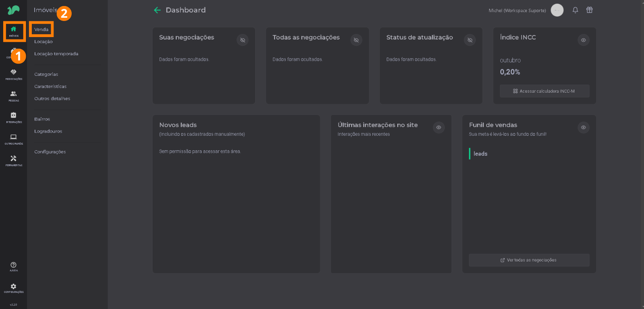Click the Michel (Workspace Suporte) user name

point(517,10)
